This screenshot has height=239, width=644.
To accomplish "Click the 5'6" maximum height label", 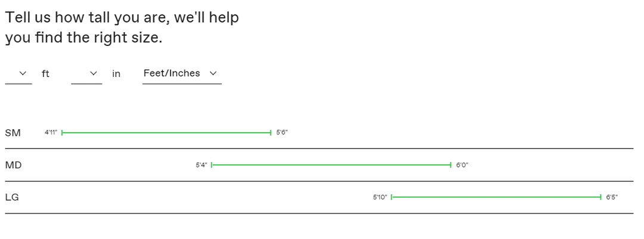I will [282, 133].
